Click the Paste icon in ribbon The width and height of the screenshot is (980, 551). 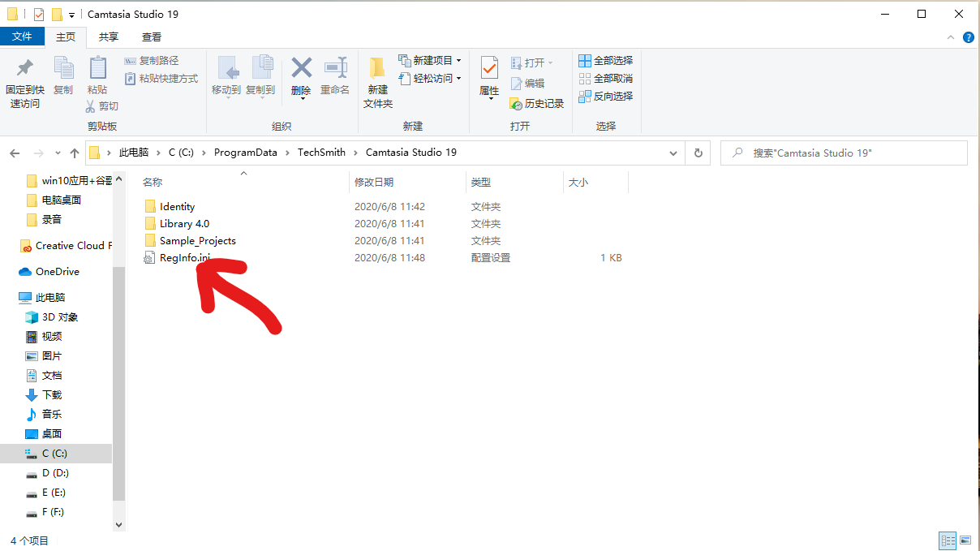click(x=97, y=73)
